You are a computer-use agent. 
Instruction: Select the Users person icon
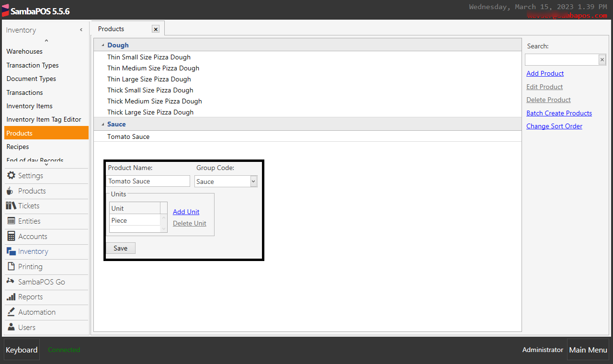click(x=11, y=327)
